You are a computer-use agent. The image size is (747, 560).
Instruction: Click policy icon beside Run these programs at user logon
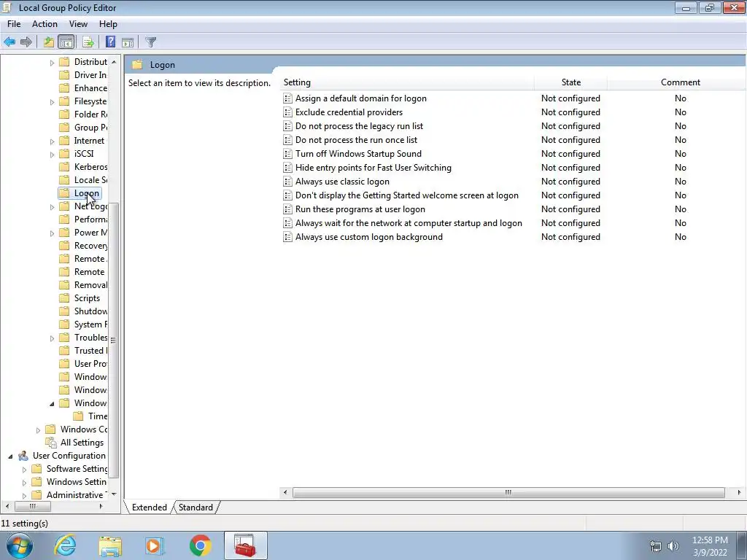click(287, 209)
